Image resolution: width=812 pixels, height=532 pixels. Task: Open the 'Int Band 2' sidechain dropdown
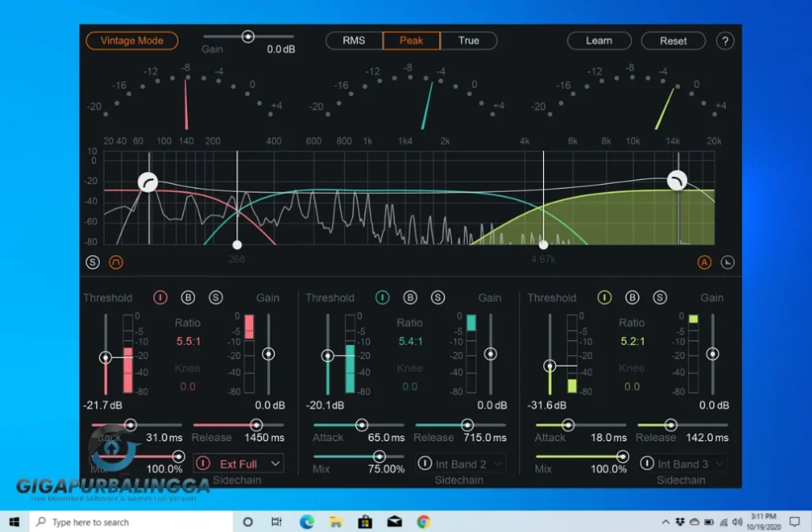click(x=460, y=463)
